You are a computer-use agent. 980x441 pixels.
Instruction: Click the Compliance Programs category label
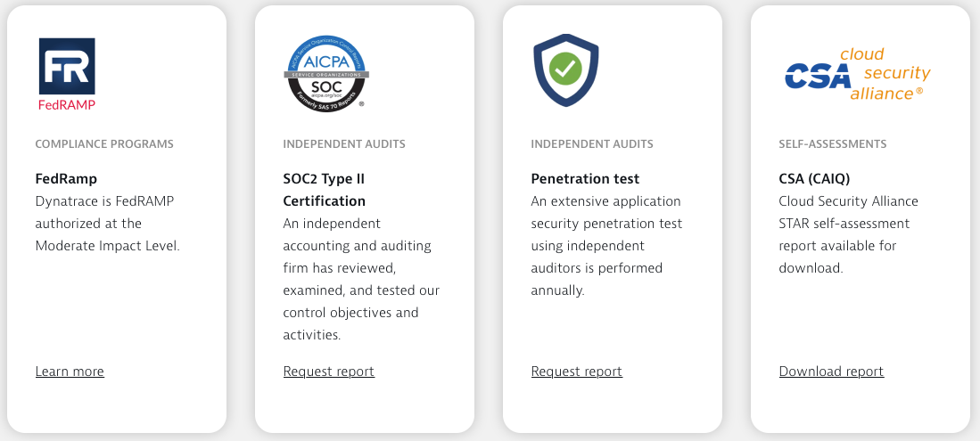click(x=104, y=144)
